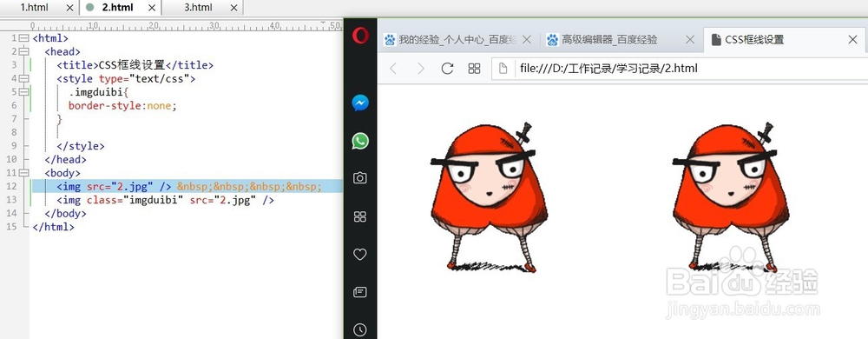Open Speed Dial grid in Opera sidebar
Screen dimensions: 868x339
[360, 216]
